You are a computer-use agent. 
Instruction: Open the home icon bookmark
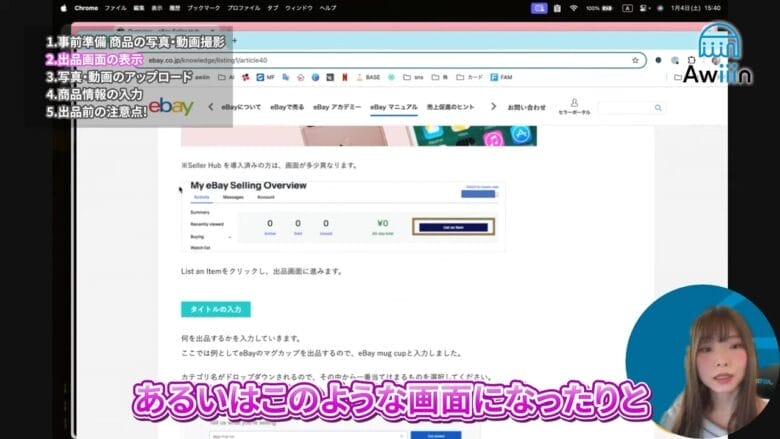[300, 77]
